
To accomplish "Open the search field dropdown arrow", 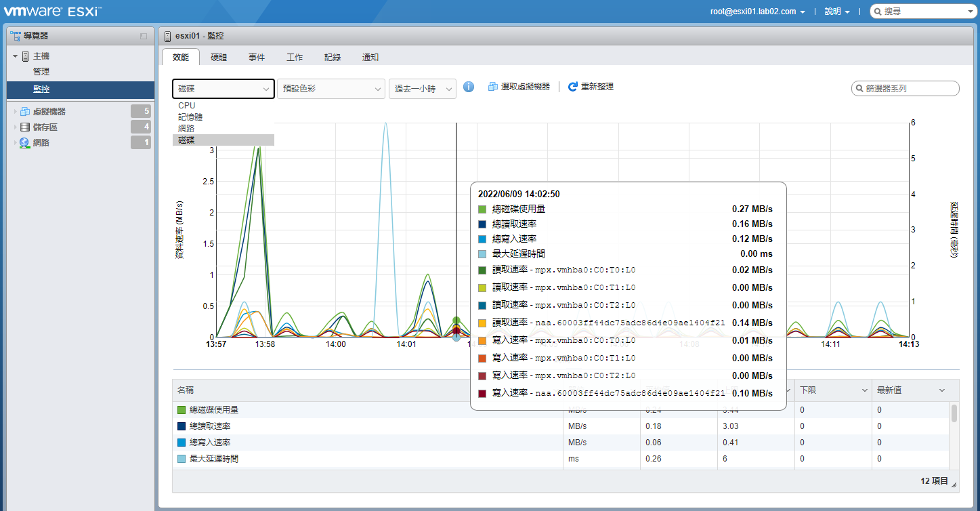I will [970, 12].
